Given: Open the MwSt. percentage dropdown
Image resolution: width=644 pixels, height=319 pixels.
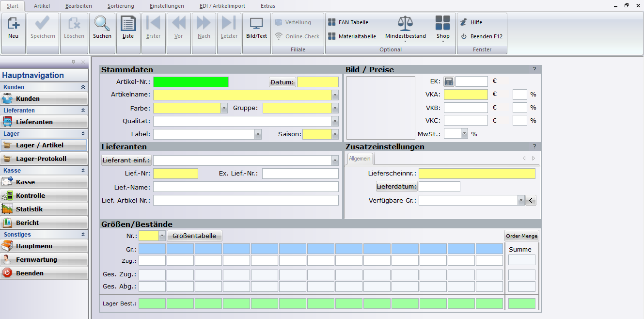Looking at the screenshot, I should click(x=465, y=134).
